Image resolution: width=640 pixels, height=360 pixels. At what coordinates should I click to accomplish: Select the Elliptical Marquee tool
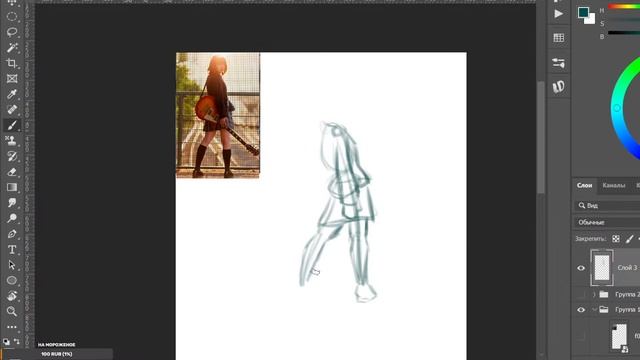point(12,16)
